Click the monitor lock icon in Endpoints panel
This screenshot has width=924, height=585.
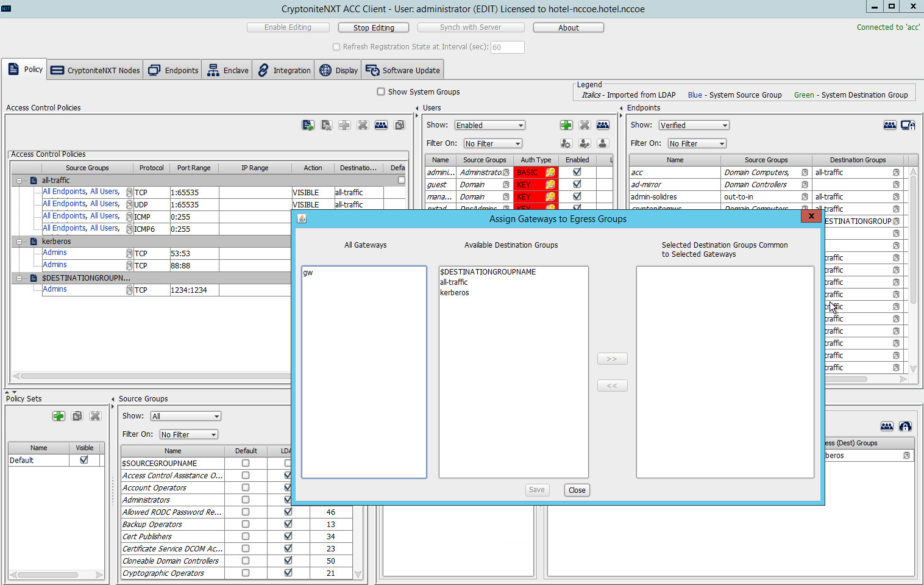tap(908, 125)
